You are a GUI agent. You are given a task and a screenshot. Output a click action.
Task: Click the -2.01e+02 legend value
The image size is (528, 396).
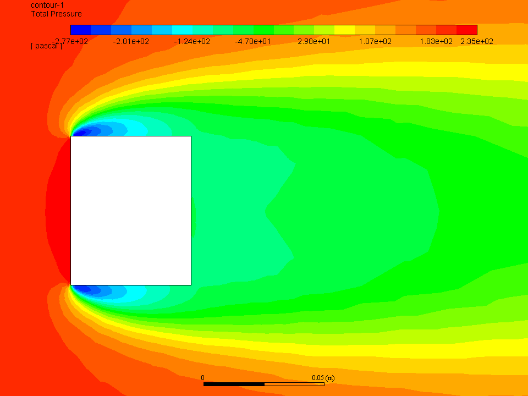point(131,41)
